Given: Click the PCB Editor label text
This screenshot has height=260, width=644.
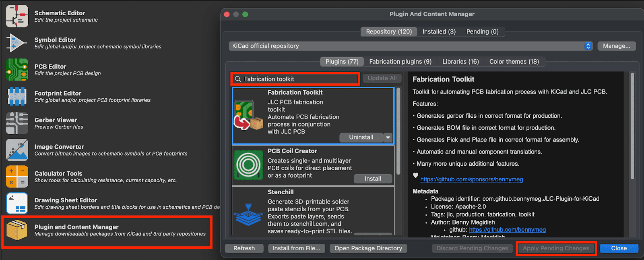Looking at the screenshot, I should tap(50, 67).
